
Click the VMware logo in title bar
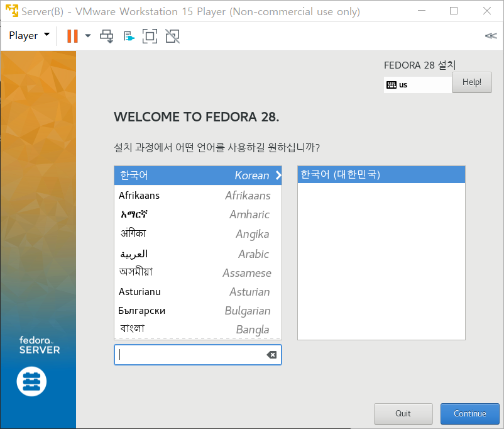12,11
